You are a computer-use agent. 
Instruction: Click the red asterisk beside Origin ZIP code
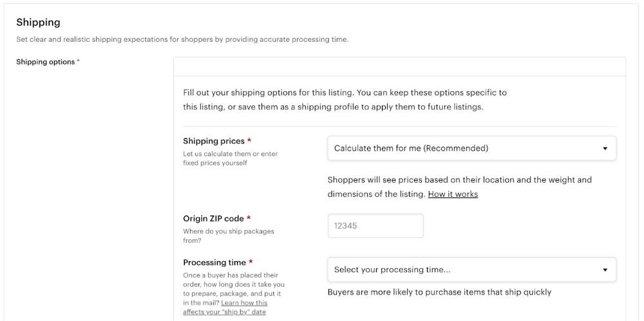[249, 219]
